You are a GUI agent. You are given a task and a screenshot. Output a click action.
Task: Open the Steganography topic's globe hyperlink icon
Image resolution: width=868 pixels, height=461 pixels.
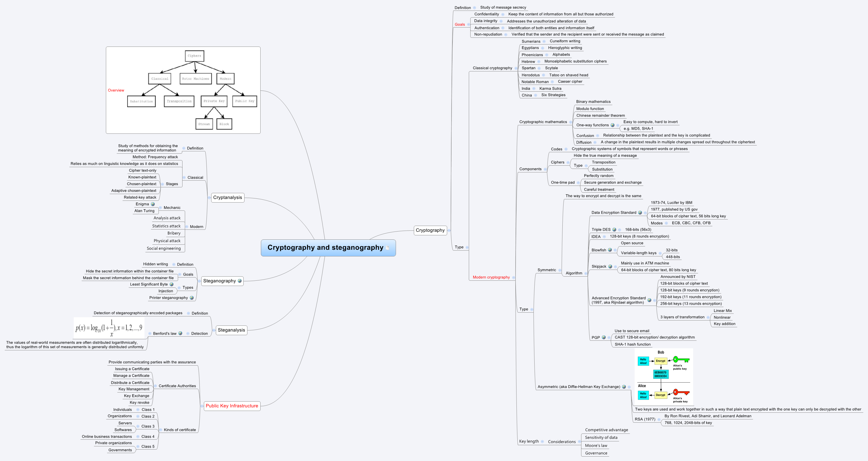(240, 281)
